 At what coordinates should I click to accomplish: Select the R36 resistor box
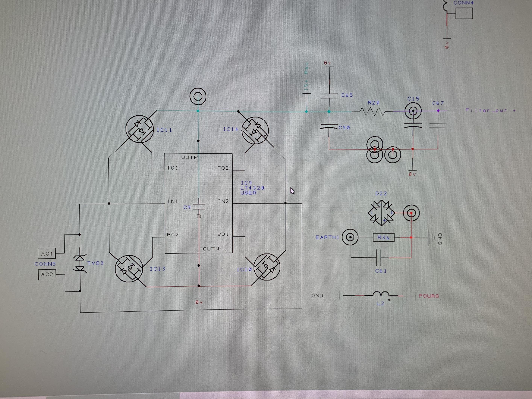pyautogui.click(x=384, y=238)
